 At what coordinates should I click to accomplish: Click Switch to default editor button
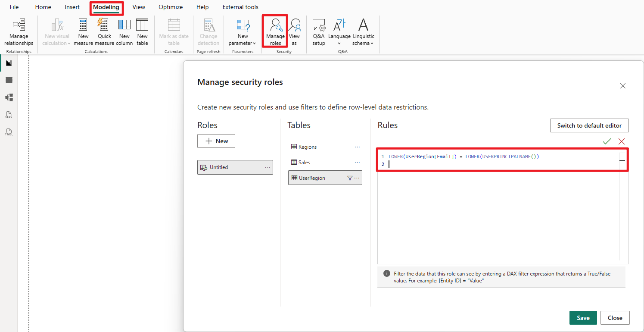tap(589, 125)
